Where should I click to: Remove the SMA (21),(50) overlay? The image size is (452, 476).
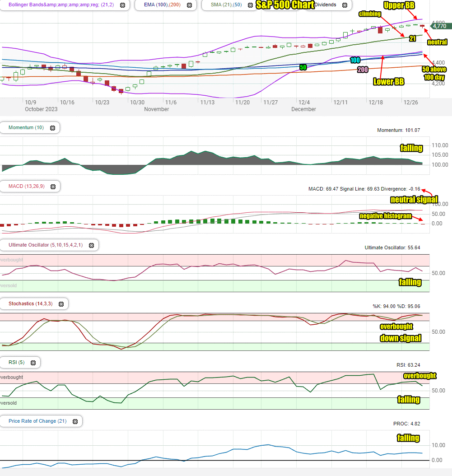point(251,5)
